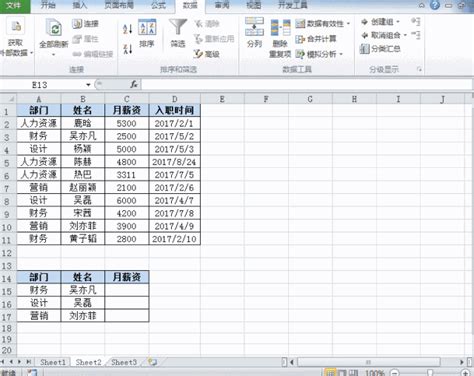
Task: Minimize the ribbon with caret
Action: (422, 5)
